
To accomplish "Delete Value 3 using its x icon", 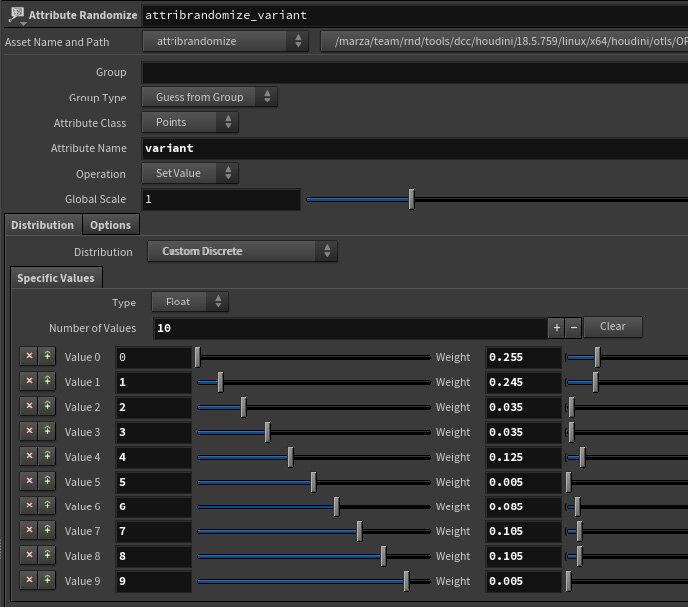I will (29, 432).
